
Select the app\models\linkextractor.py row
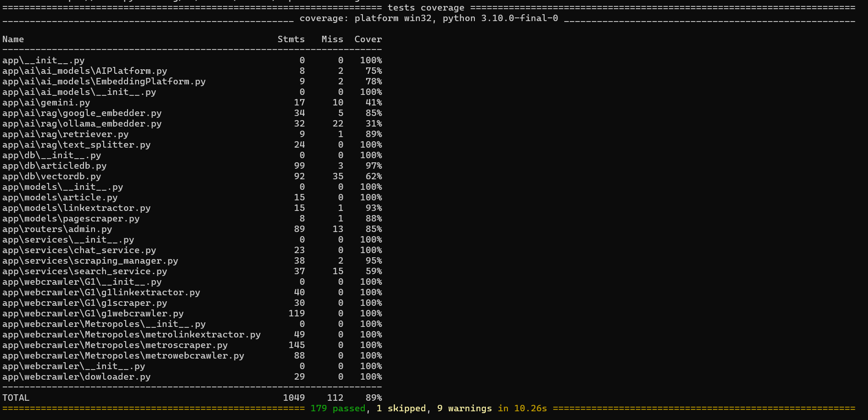76,208
